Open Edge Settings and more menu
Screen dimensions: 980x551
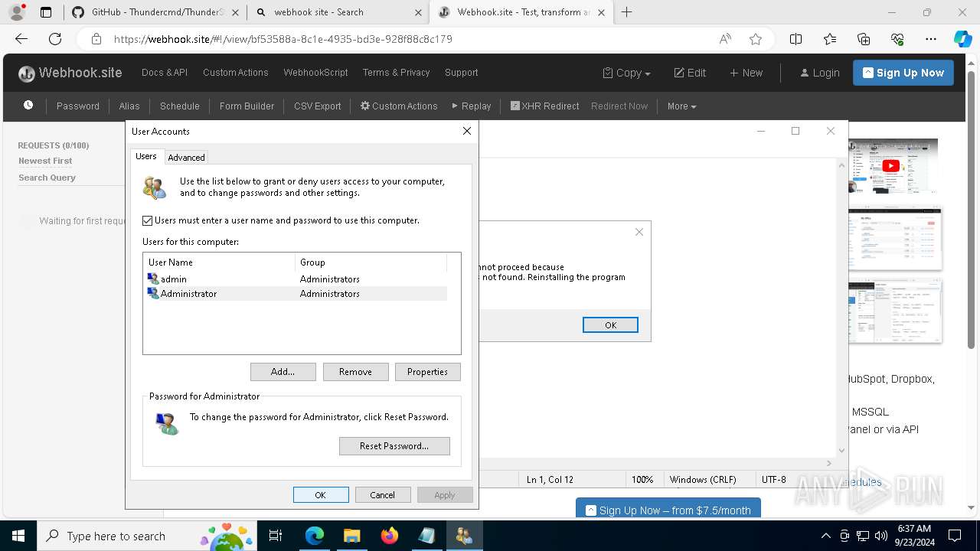coord(931,39)
